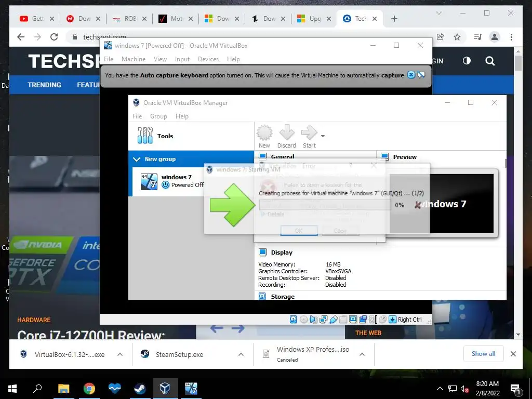Cancel the VM start progress with red X
This screenshot has width=532, height=399.
pos(418,205)
